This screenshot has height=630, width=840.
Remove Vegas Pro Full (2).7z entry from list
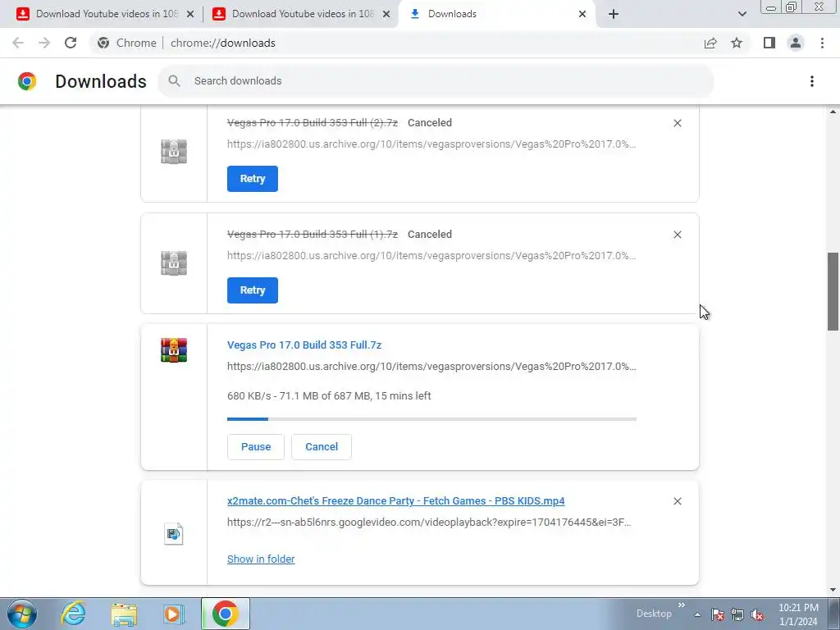(677, 123)
